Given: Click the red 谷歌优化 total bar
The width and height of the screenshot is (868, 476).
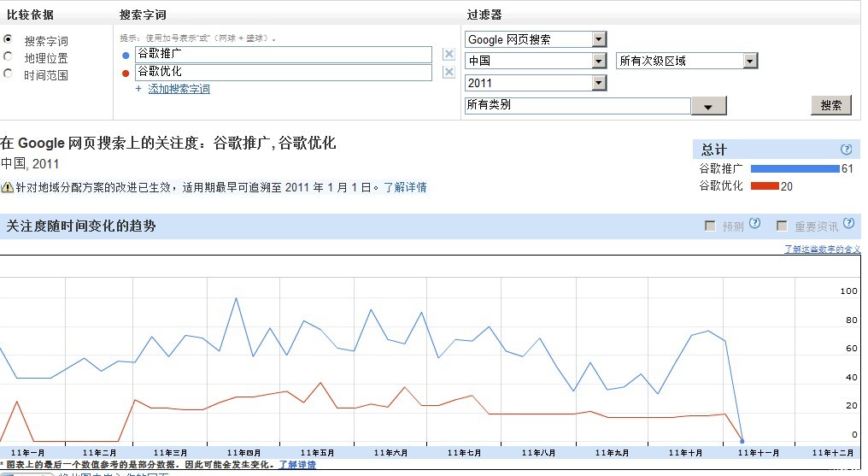Looking at the screenshot, I should tap(765, 186).
